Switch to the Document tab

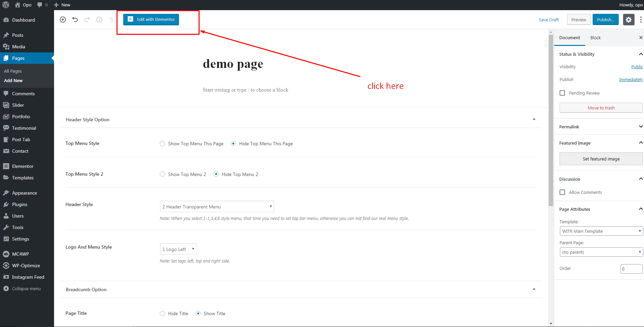[x=569, y=37]
